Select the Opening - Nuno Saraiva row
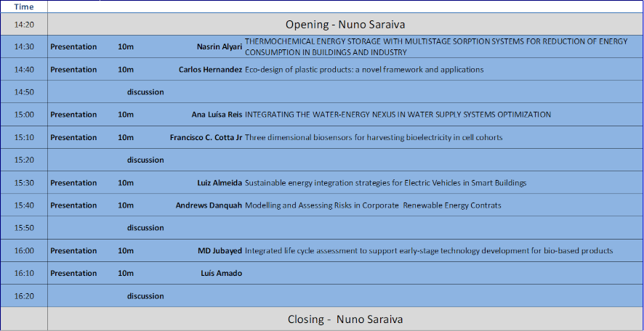The image size is (644, 331). [x=344, y=24]
